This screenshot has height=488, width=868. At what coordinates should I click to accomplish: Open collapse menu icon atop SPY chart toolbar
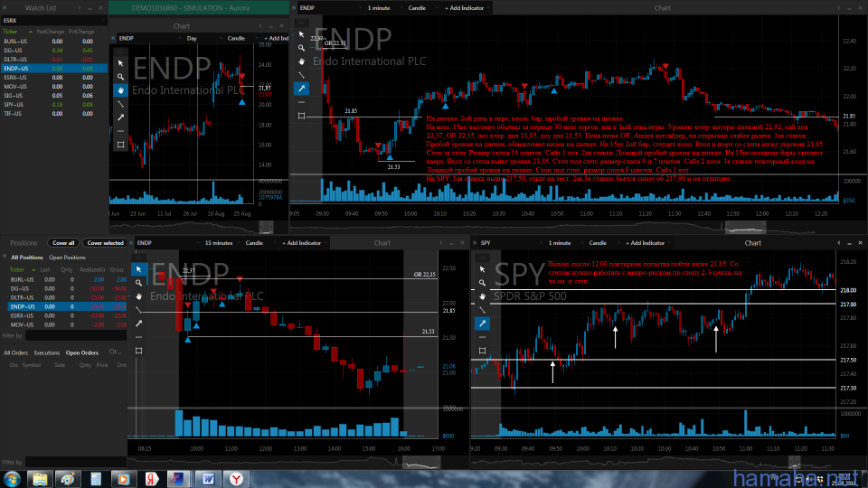click(482, 258)
